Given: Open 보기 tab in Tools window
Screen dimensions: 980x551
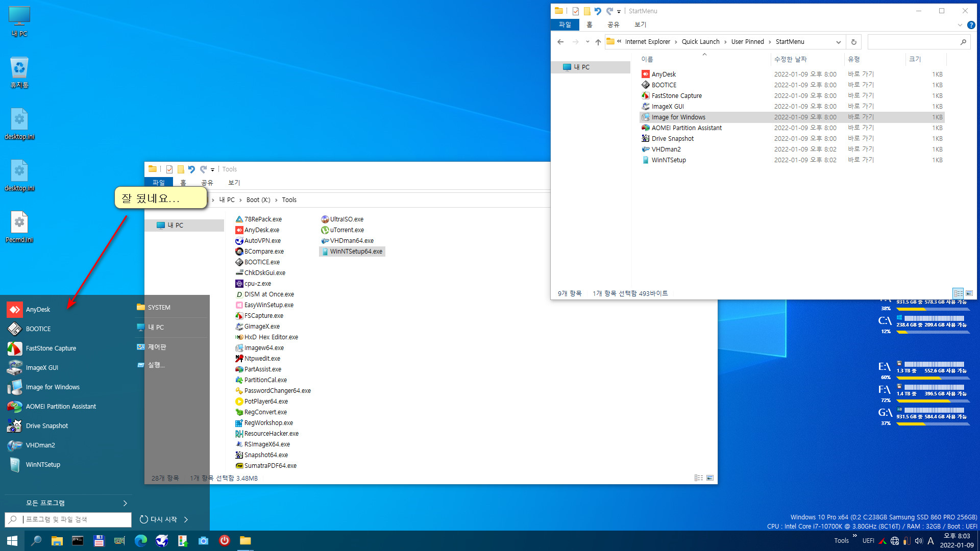Looking at the screenshot, I should [234, 183].
